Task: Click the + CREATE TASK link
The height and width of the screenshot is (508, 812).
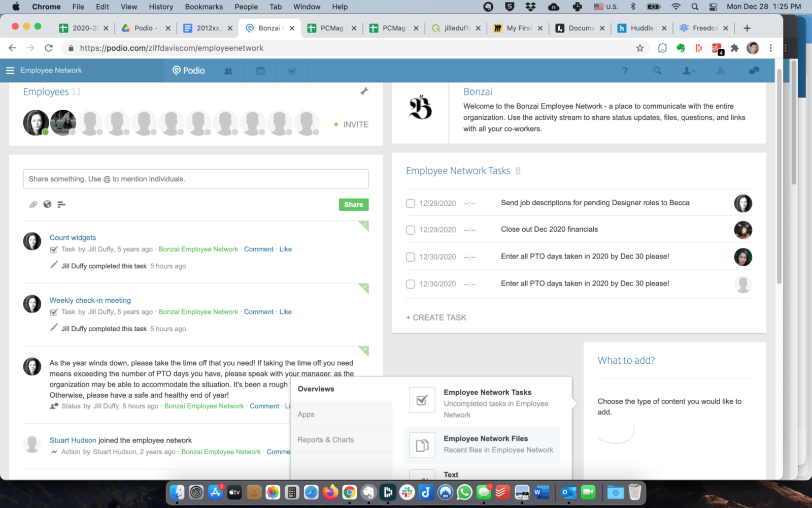Action: pyautogui.click(x=436, y=317)
